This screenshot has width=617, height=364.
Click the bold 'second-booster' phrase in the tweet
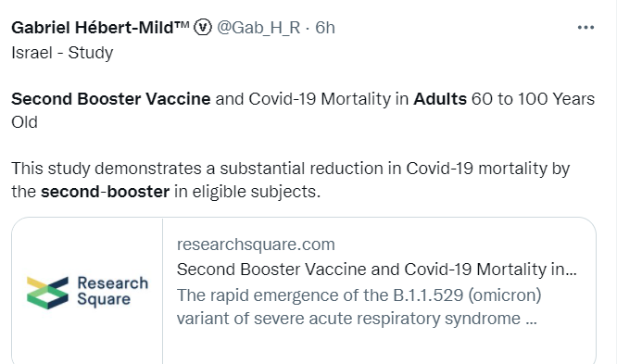pyautogui.click(x=105, y=192)
